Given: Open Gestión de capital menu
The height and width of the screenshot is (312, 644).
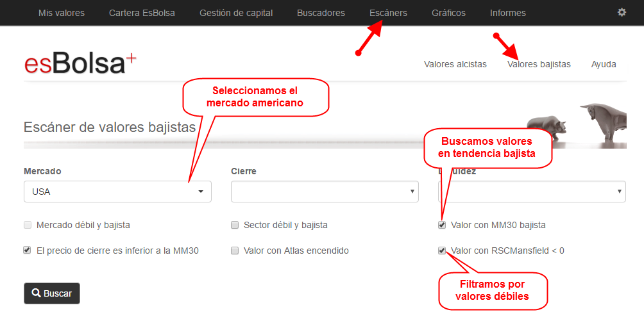Looking at the screenshot, I should (236, 13).
